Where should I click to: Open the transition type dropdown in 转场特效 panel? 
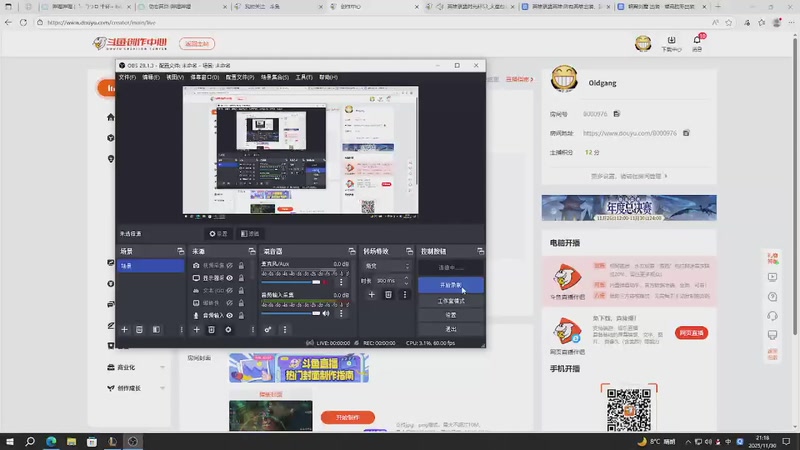[387, 266]
